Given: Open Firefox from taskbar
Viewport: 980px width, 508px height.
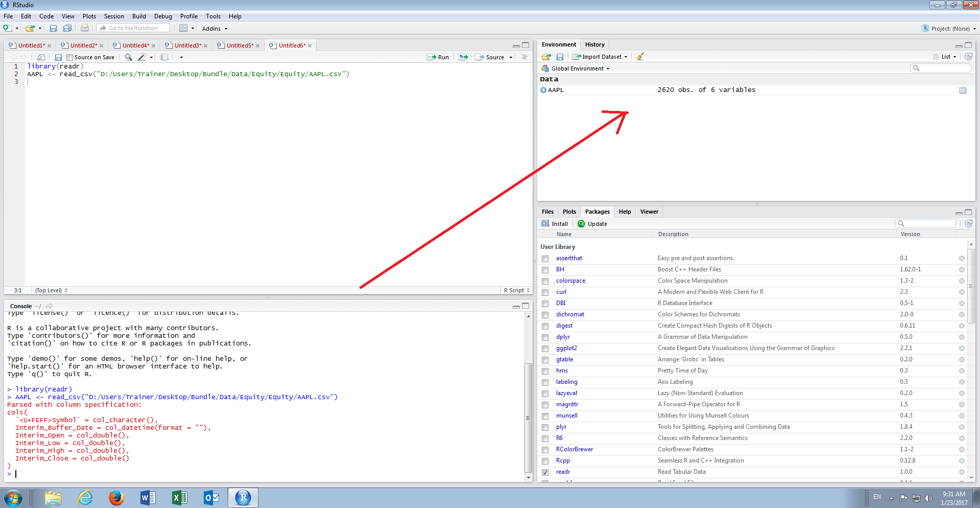Looking at the screenshot, I should (116, 498).
